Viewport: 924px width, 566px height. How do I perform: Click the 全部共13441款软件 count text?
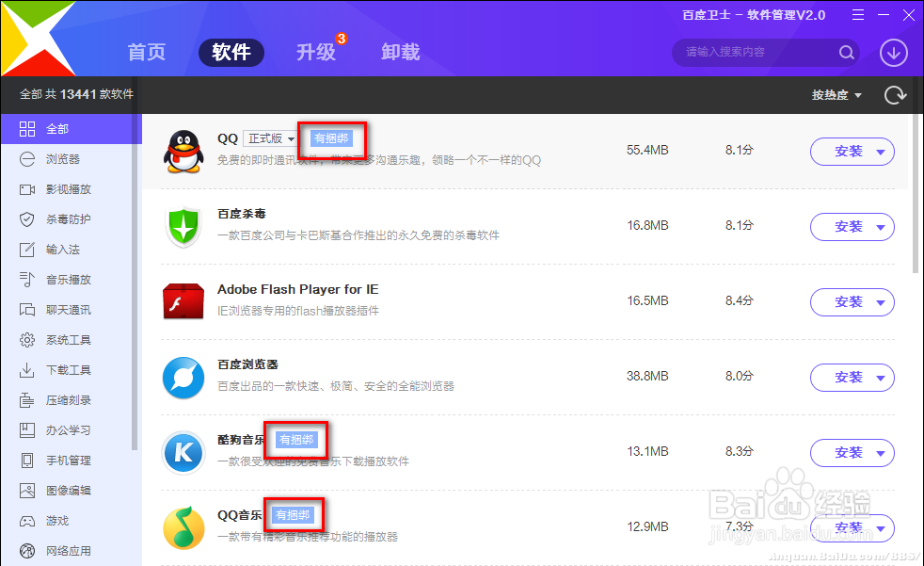point(76,94)
